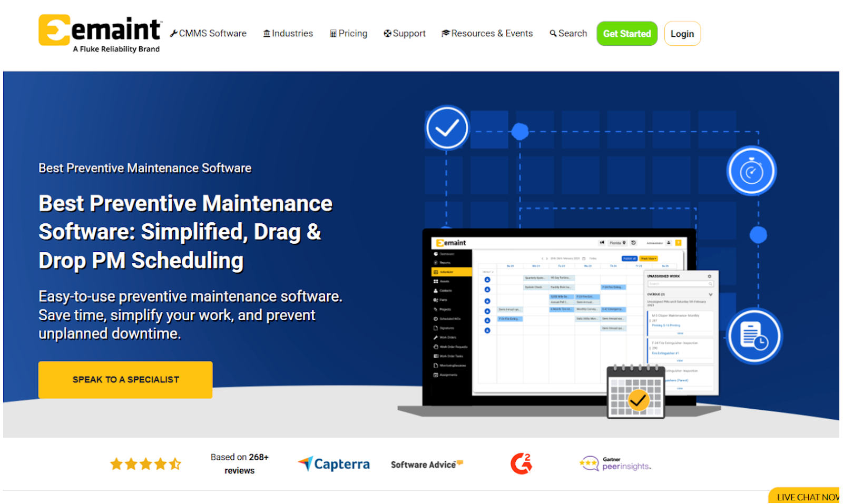The height and width of the screenshot is (504, 843).
Task: Click the calculator icon beside Pricing
Action: click(333, 34)
